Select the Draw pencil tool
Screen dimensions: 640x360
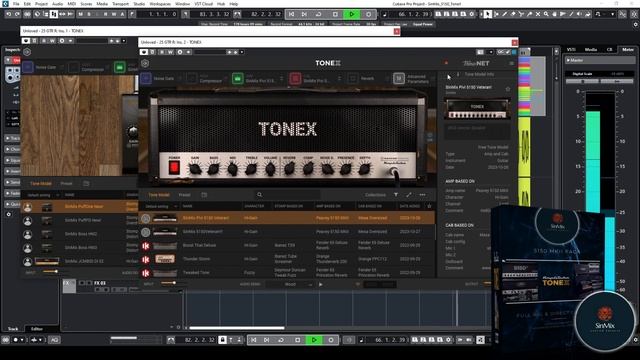504,14
